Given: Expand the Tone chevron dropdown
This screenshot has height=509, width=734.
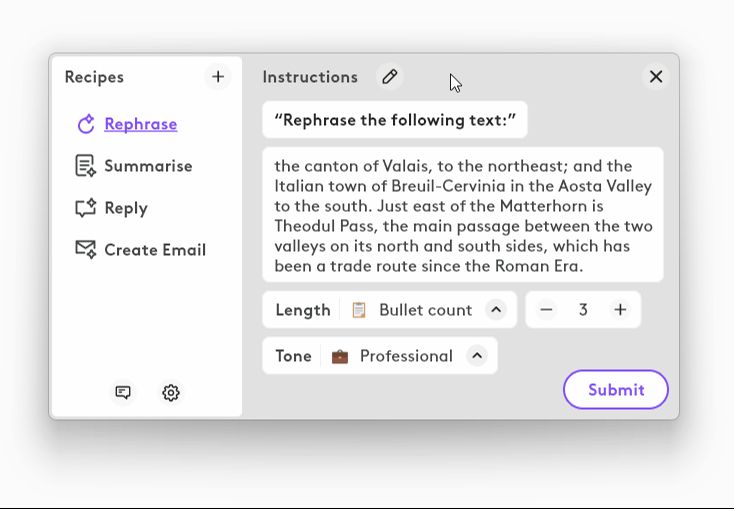Looking at the screenshot, I should [477, 356].
